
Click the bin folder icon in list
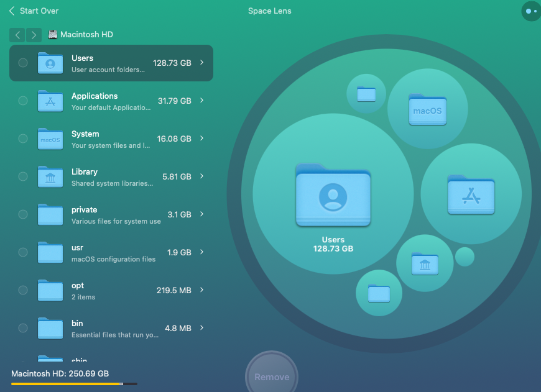coord(50,329)
